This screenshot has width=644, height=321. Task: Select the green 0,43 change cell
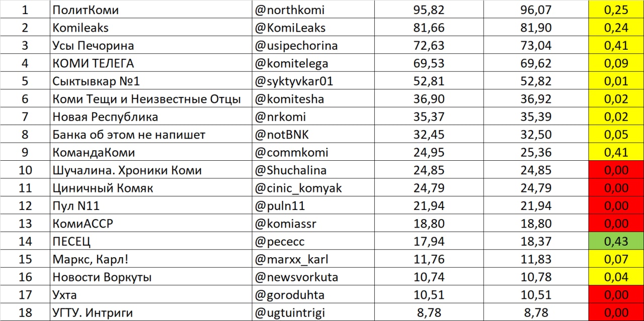point(616,241)
